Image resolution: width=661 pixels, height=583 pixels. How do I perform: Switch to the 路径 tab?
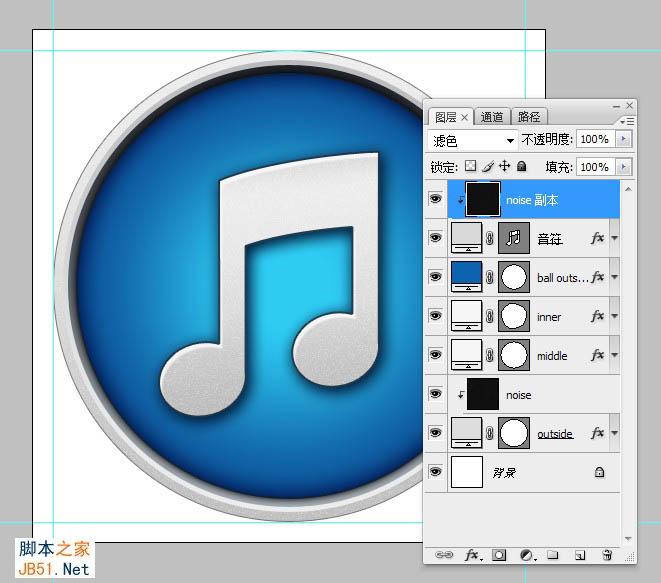[x=529, y=117]
